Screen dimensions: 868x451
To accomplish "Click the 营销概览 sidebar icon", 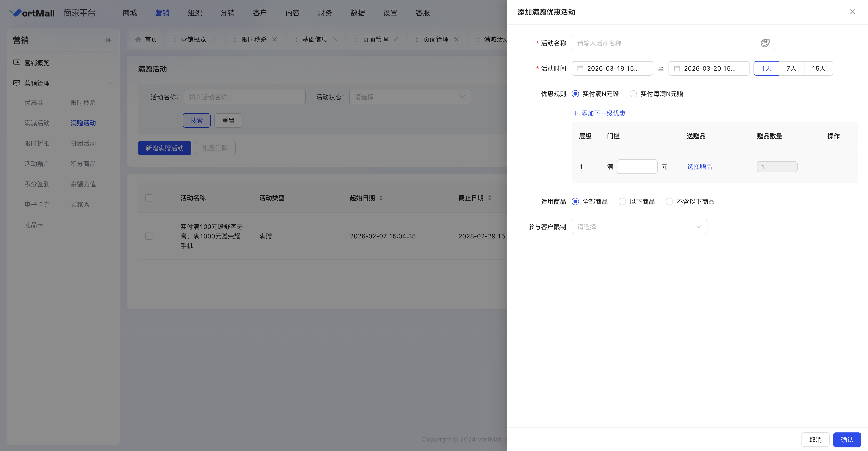I will 17,63.
